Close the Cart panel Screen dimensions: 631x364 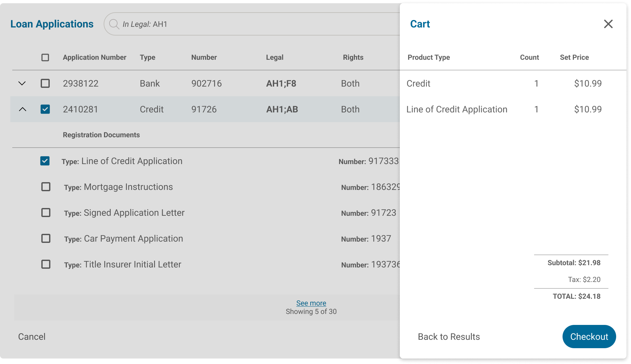(x=608, y=24)
